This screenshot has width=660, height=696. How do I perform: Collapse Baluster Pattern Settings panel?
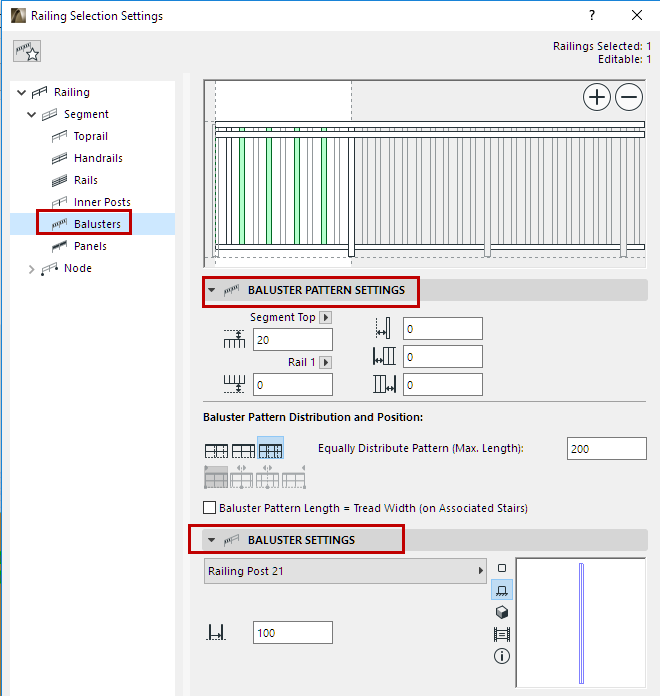[211, 290]
